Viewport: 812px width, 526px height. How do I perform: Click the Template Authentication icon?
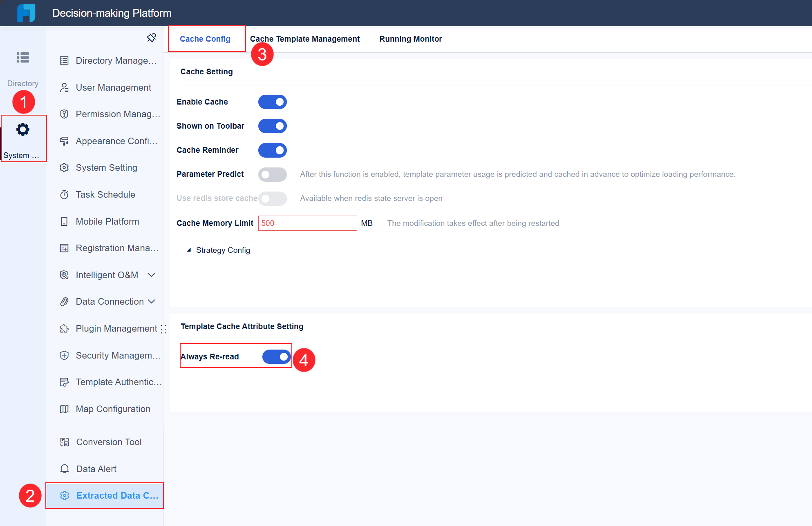(64, 382)
